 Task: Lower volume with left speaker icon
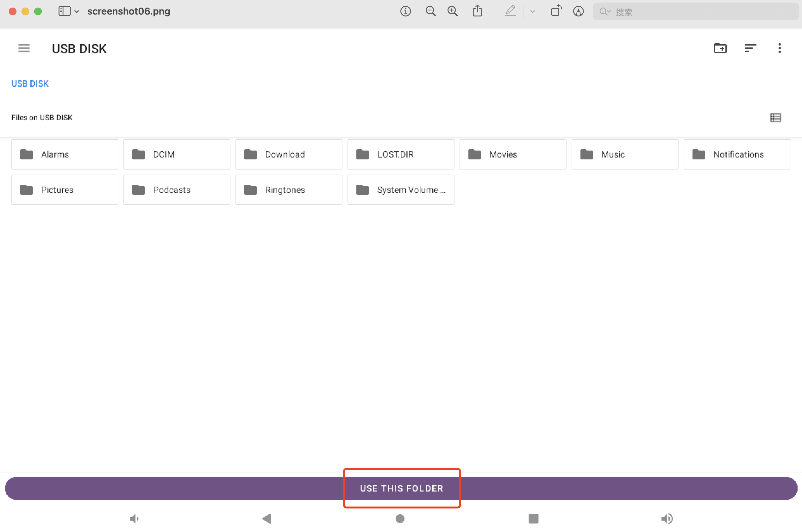tap(134, 518)
